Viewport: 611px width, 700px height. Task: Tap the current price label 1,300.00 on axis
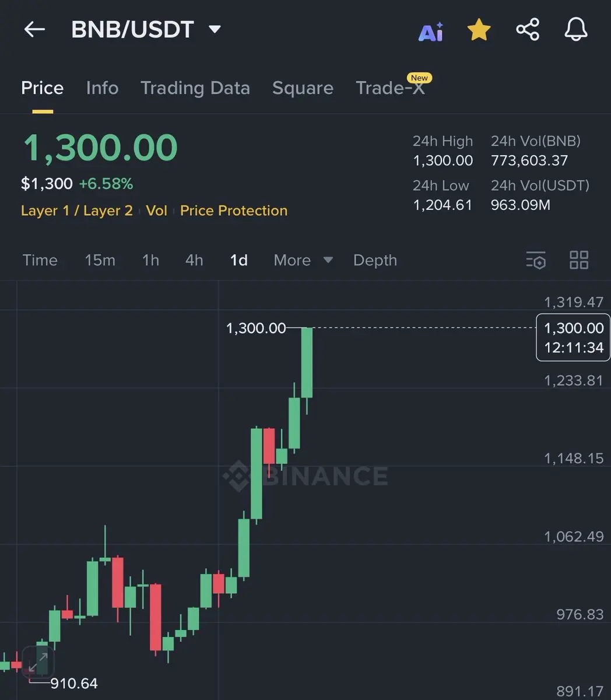pos(573,337)
